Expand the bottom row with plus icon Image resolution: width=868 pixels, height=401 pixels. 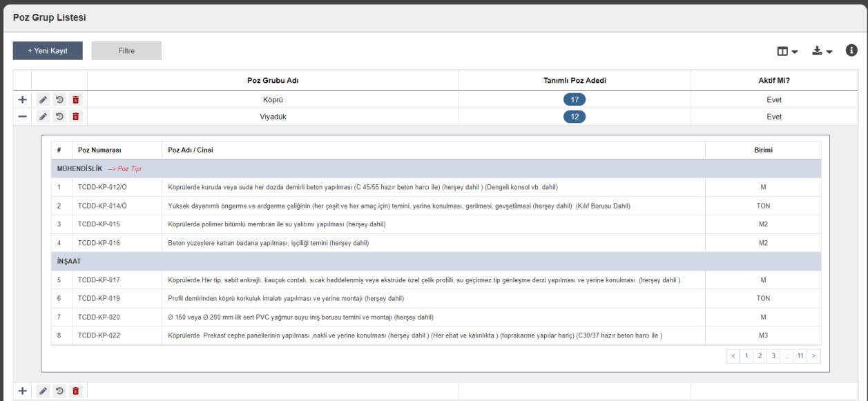point(22,391)
